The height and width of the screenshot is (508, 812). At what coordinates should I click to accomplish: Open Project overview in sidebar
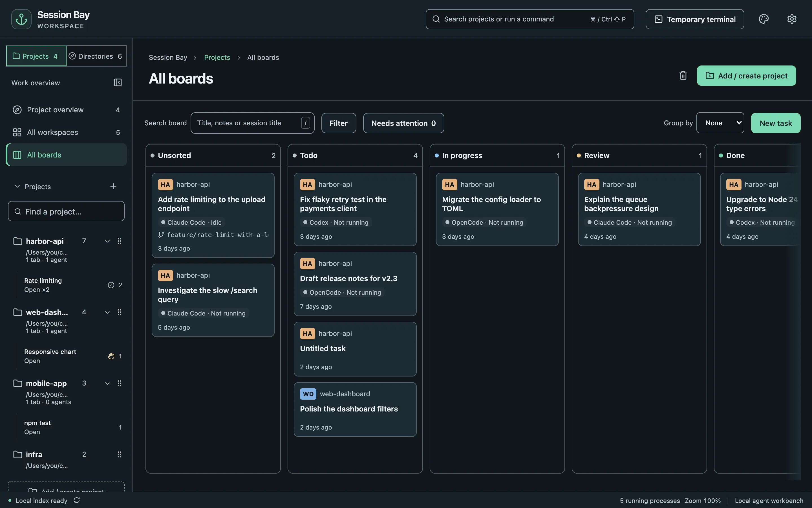[67, 110]
